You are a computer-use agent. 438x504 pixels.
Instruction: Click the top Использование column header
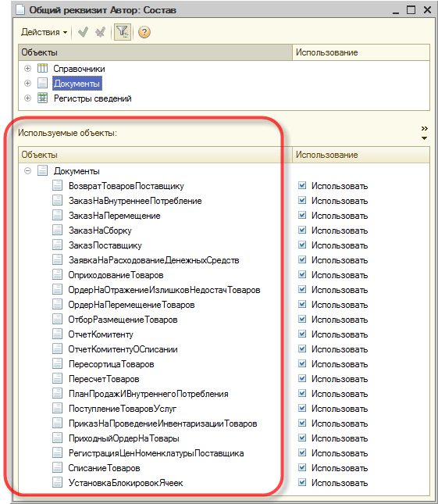coord(361,52)
